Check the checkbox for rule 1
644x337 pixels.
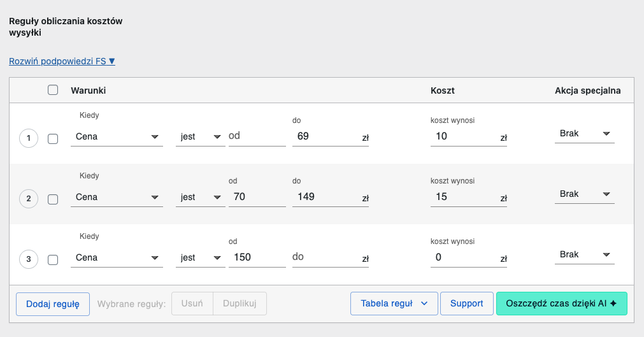pyautogui.click(x=53, y=138)
